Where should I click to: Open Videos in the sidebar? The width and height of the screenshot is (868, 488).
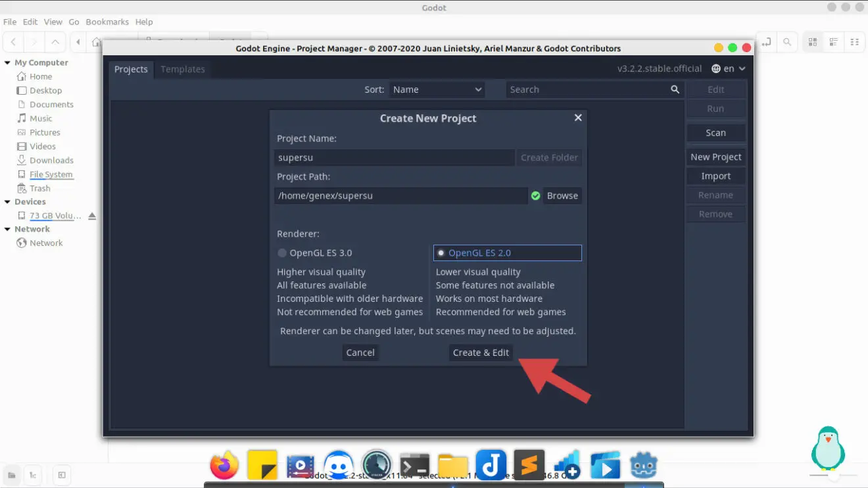click(x=42, y=146)
